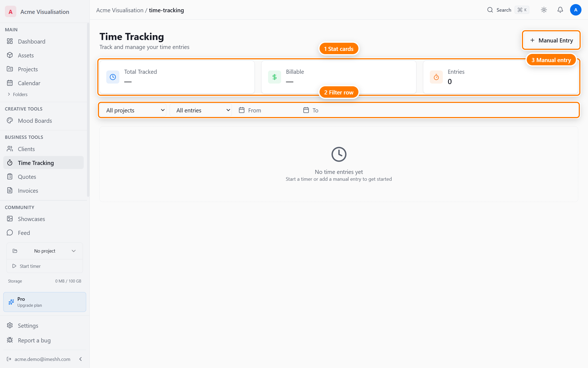Viewport: 588px width, 368px height.
Task: Click the play icon beside Start timer
Action: tap(14, 266)
